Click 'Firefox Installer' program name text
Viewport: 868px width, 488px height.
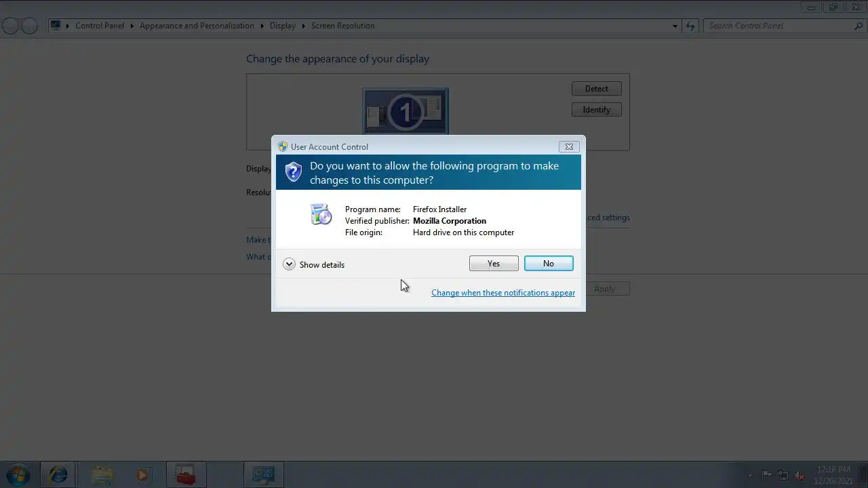click(x=439, y=209)
